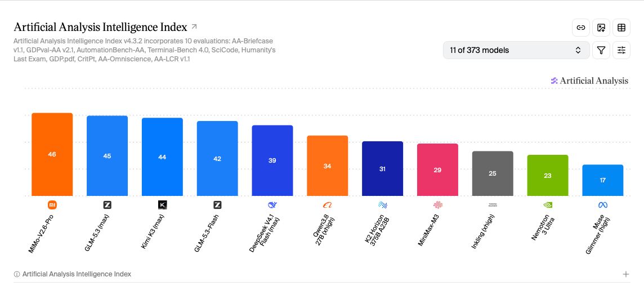The image size is (644, 304).
Task: Click the Kimi K3 logo icon
Action: [x=162, y=204]
